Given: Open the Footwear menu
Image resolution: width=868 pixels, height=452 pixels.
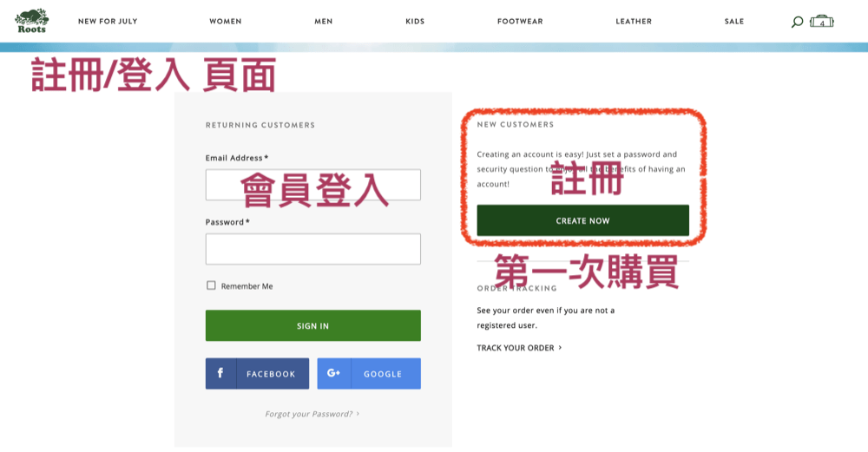Looking at the screenshot, I should pyautogui.click(x=520, y=22).
